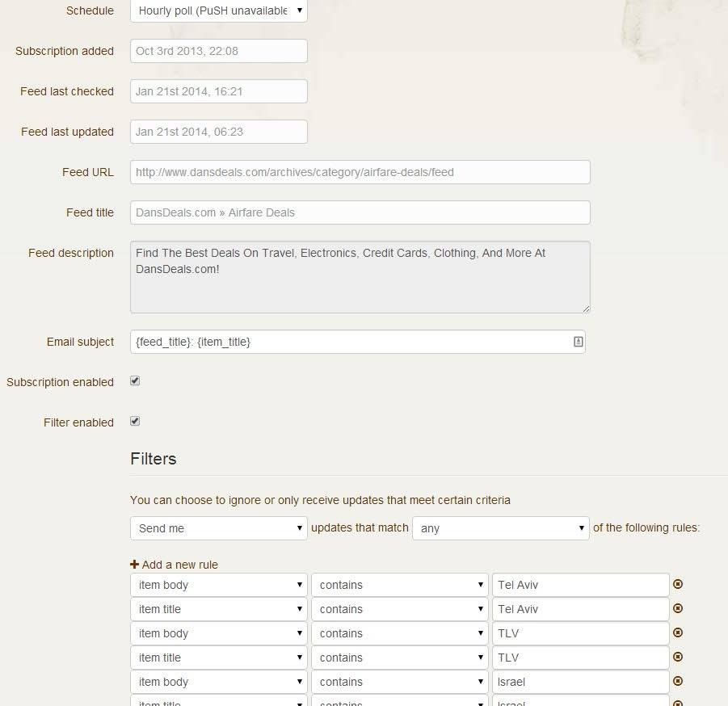Click resize handle of Feed description box

(x=586, y=309)
